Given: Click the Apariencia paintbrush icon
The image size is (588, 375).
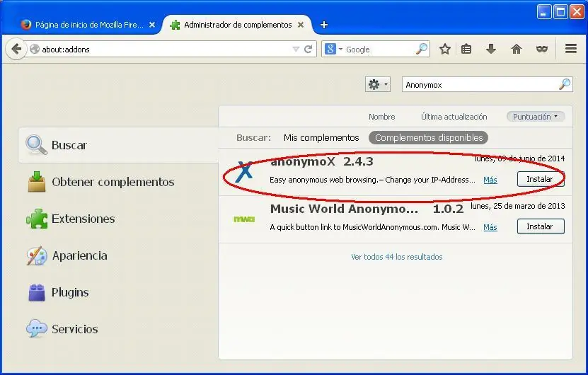Looking at the screenshot, I should click(x=37, y=255).
